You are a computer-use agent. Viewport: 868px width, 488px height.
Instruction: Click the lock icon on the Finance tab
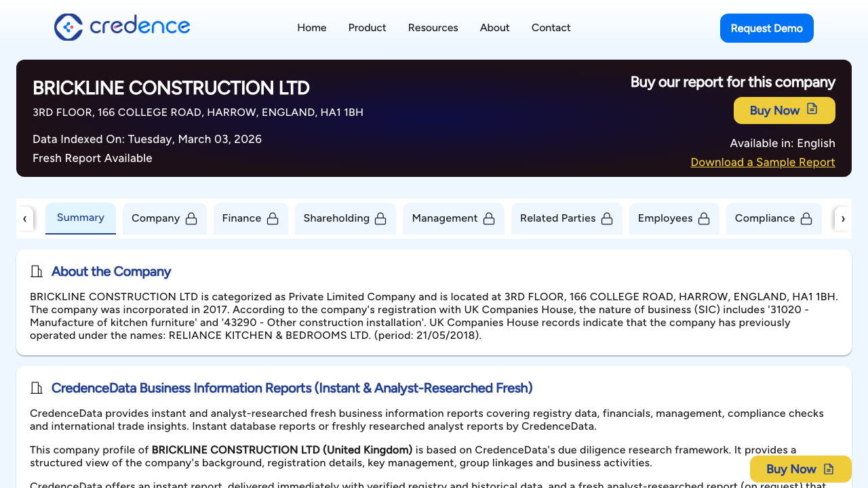pyautogui.click(x=273, y=218)
